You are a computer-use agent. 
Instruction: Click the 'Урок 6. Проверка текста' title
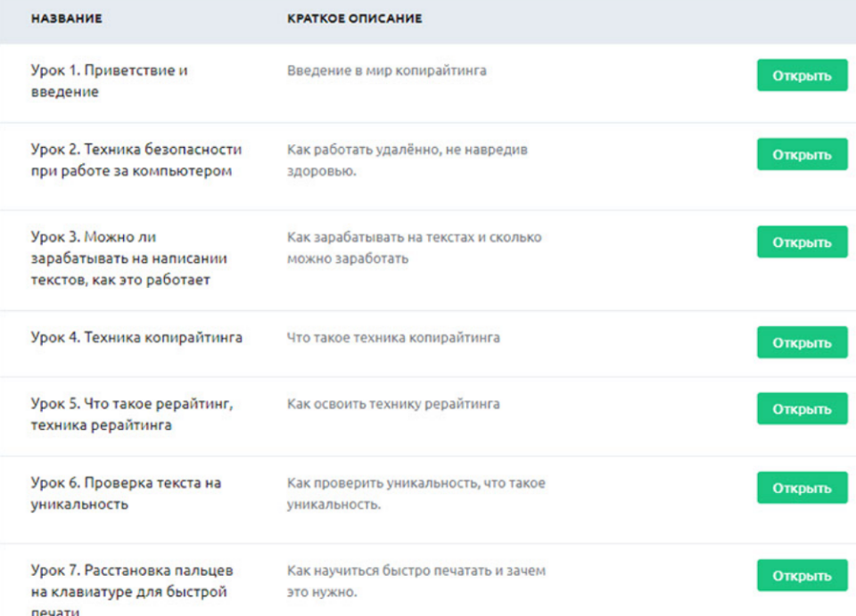126,493
